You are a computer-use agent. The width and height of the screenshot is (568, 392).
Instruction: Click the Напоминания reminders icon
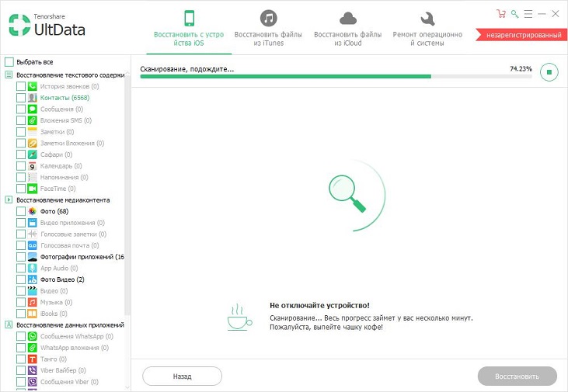click(x=32, y=177)
